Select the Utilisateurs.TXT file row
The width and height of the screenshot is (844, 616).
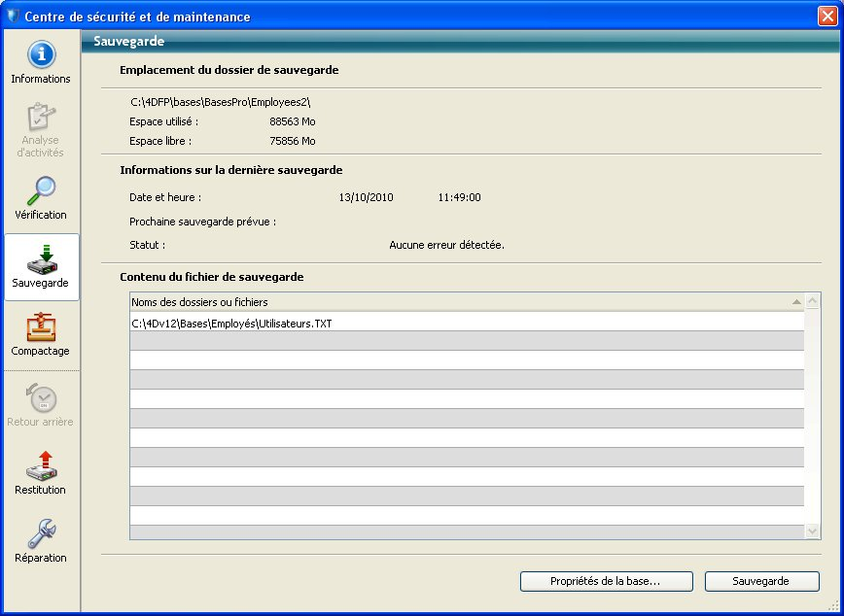[x=231, y=323]
